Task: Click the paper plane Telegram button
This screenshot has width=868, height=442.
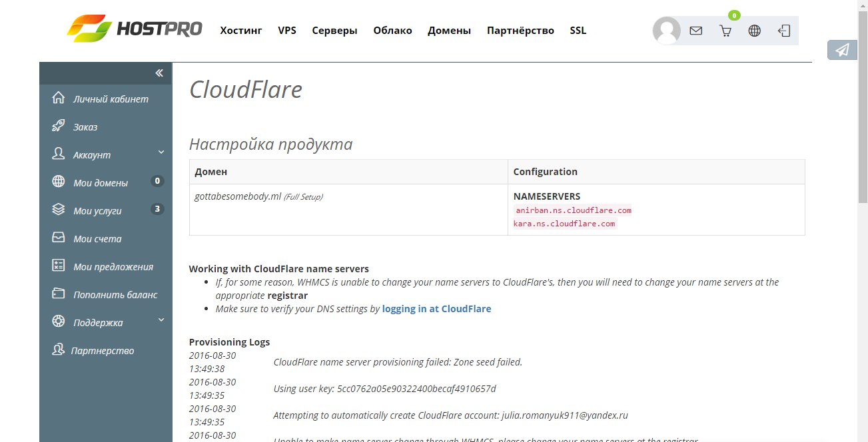Action: tap(842, 50)
